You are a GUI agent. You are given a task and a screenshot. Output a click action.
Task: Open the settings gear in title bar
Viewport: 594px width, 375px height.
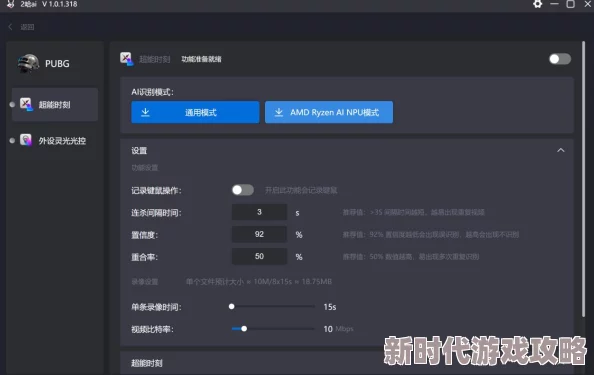pyautogui.click(x=537, y=4)
